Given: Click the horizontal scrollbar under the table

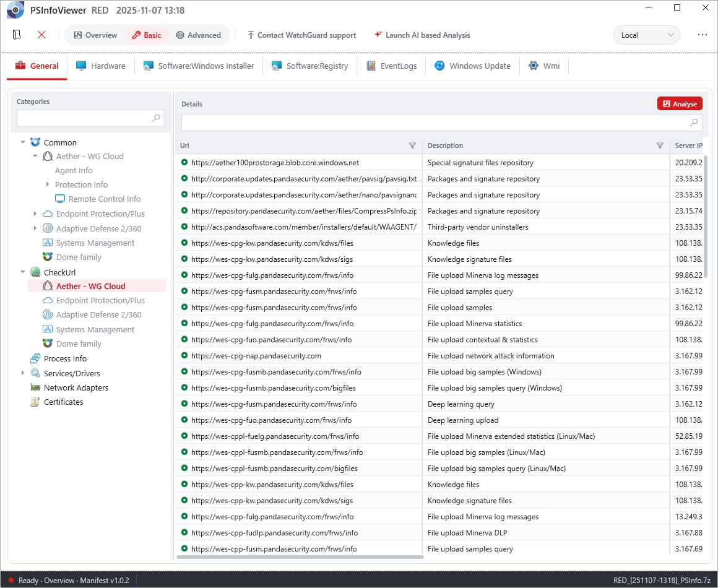Looking at the screenshot, I should tap(300, 557).
